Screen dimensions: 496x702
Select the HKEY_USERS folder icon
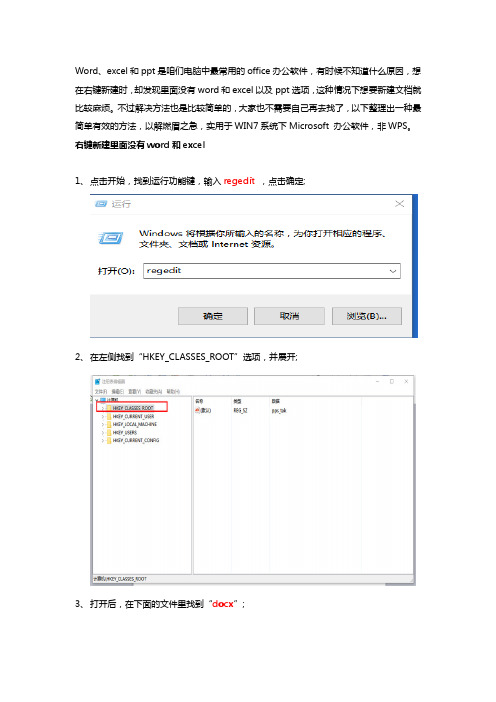109,433
